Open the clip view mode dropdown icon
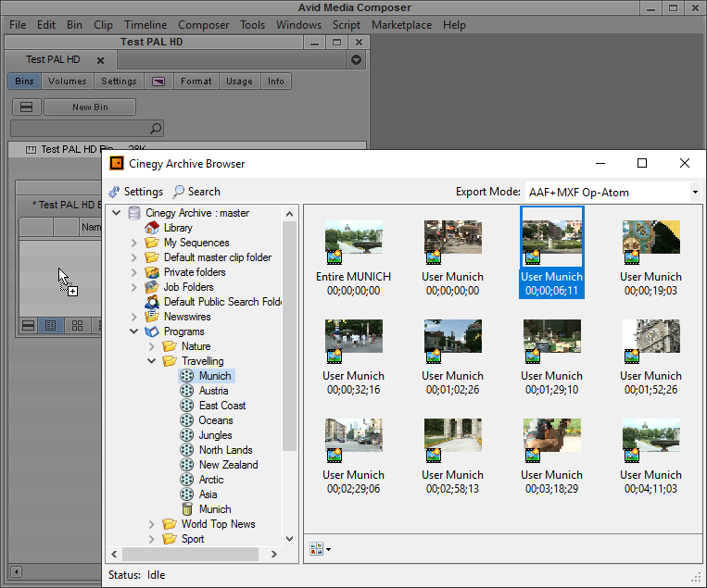Image resolution: width=707 pixels, height=588 pixels. [320, 549]
